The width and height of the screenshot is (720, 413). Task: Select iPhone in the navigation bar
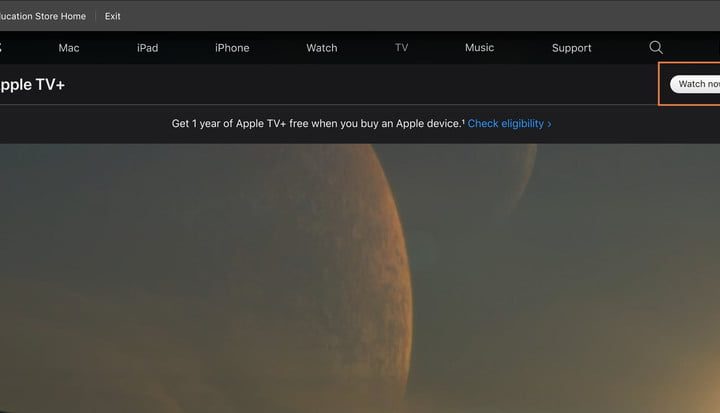tap(232, 48)
